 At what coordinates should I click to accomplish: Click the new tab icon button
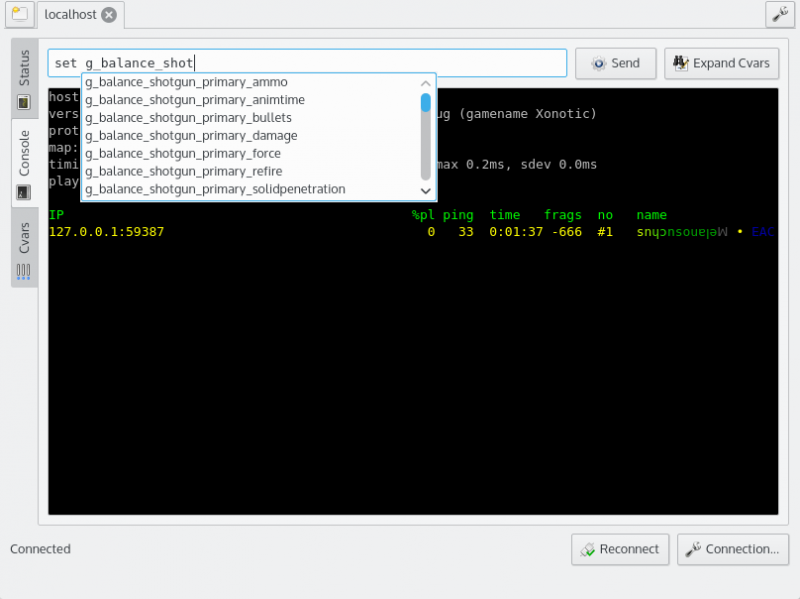pyautogui.click(x=19, y=14)
